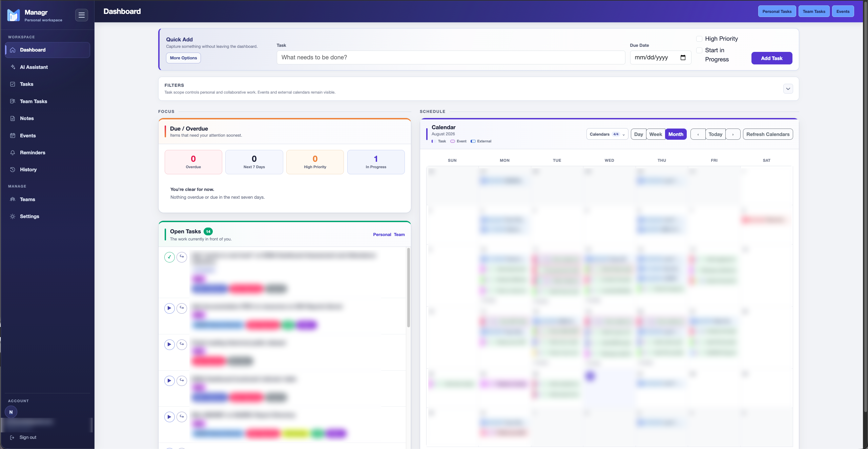Click the reassign arrow icon on first open task
The width and height of the screenshot is (868, 449).
tap(182, 257)
